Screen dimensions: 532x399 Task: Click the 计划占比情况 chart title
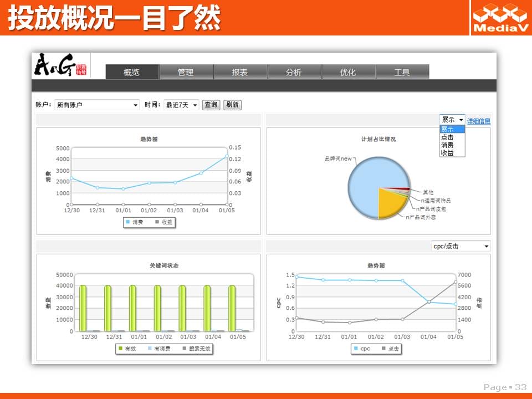(x=378, y=139)
